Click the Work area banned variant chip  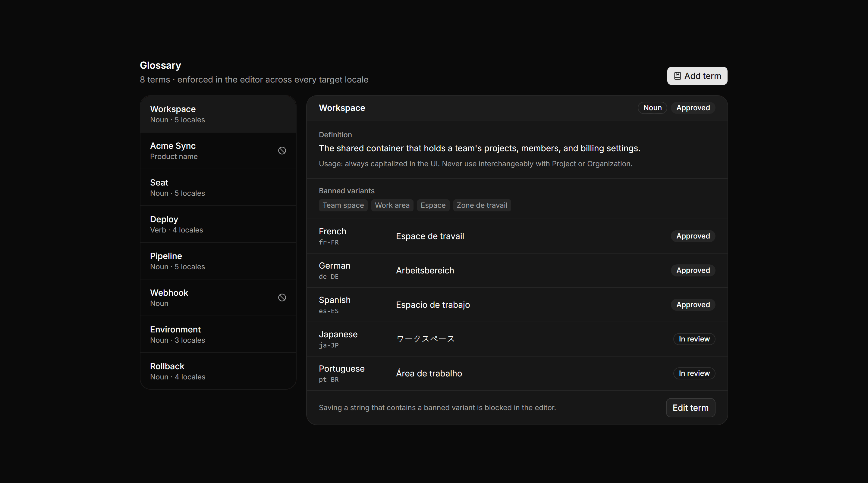(x=392, y=205)
